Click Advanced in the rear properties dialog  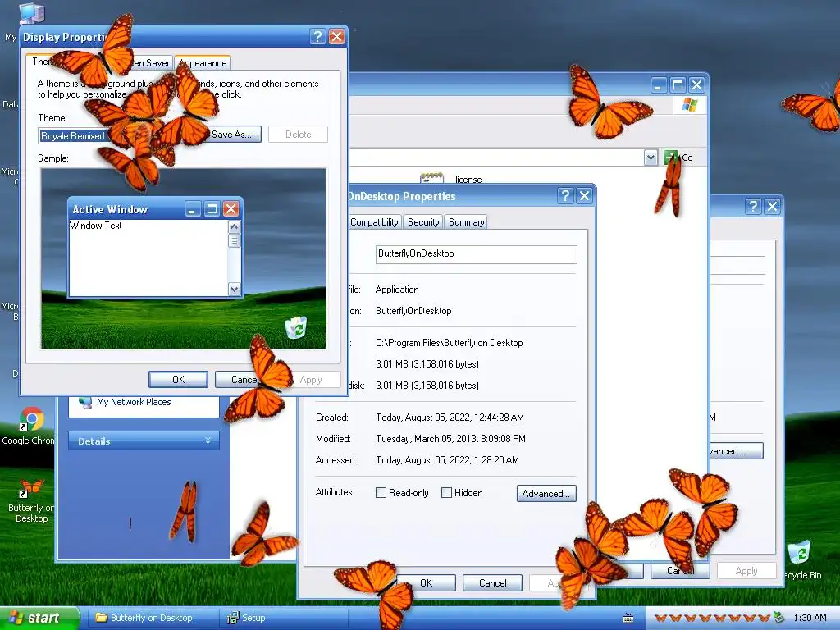coord(736,451)
